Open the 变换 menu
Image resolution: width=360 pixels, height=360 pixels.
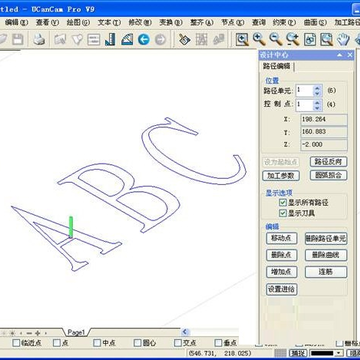tap(171, 23)
